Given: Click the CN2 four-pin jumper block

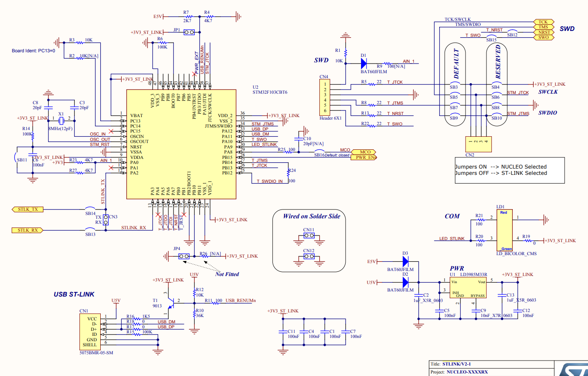Looking at the screenshot, I should (x=478, y=144).
